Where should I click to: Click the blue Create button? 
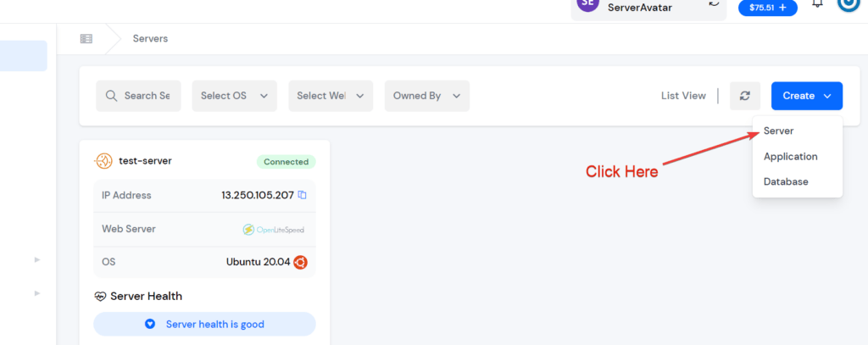click(x=807, y=96)
